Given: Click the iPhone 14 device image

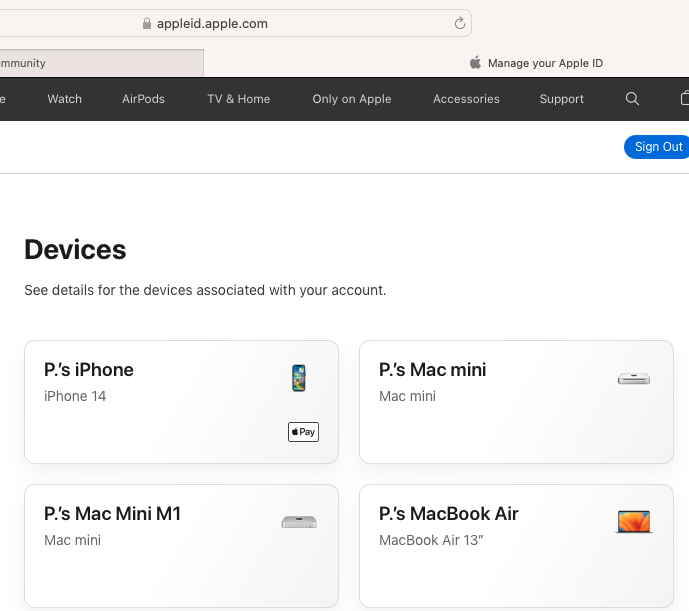Looking at the screenshot, I should click(x=299, y=378).
